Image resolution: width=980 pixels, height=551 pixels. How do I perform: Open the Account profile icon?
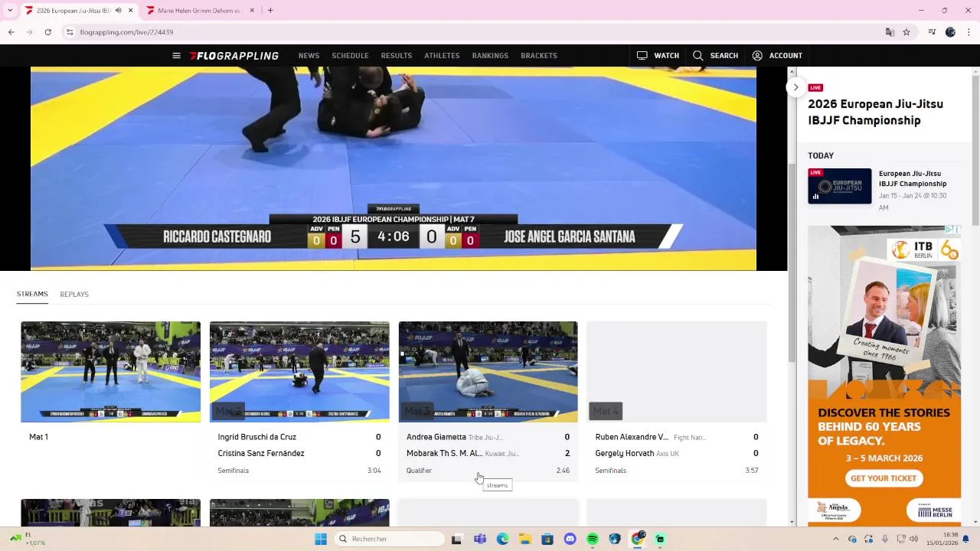click(x=757, y=56)
